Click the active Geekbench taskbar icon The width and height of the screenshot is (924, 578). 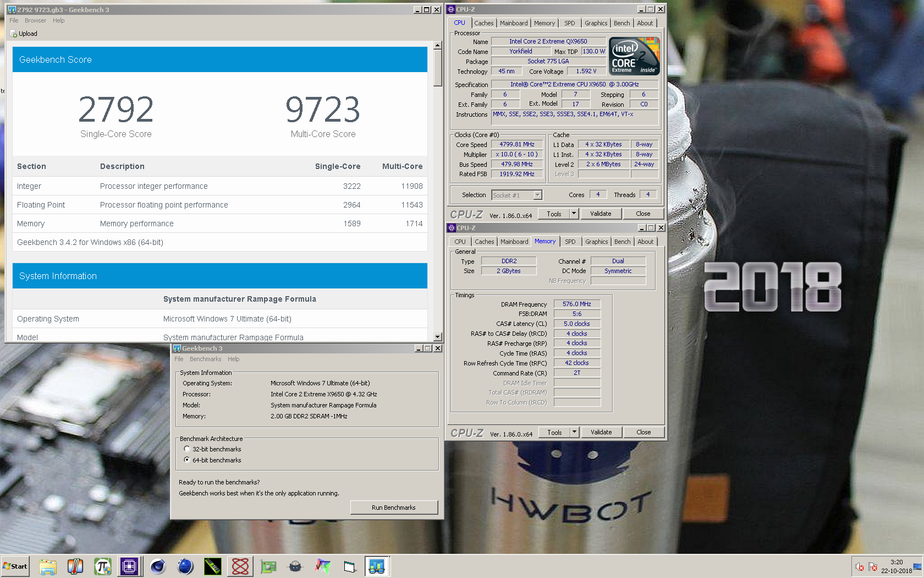tap(377, 566)
